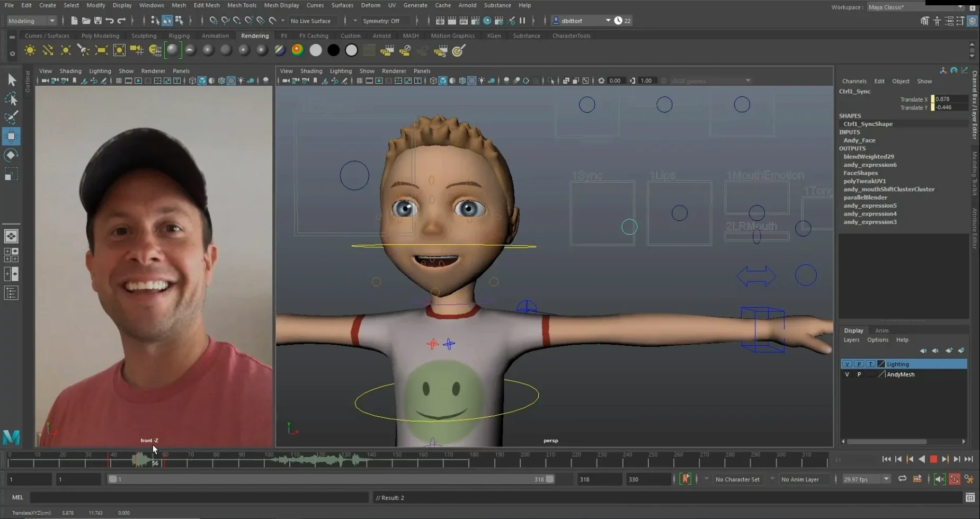Jump to the start of playback range
The width and height of the screenshot is (980, 519).
pyautogui.click(x=886, y=460)
